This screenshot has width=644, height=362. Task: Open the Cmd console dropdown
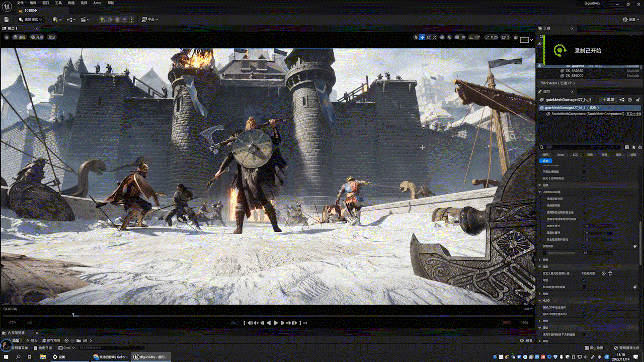coord(66,347)
